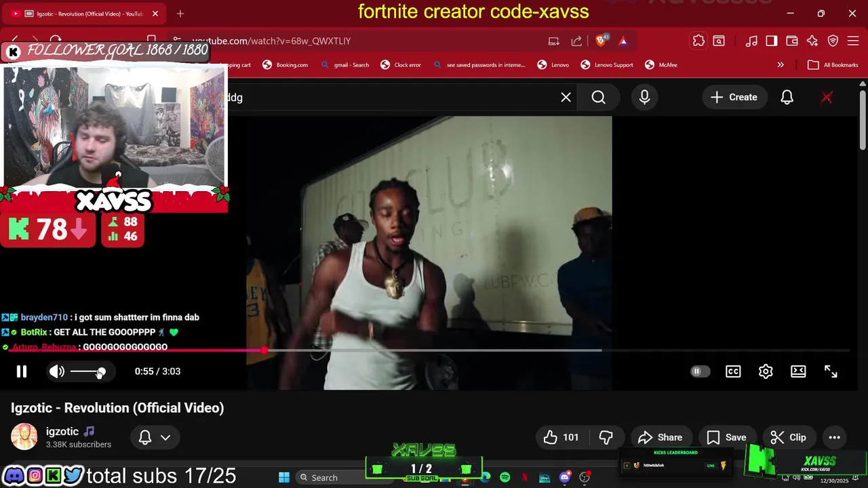Start voice search with the microphone
868x488 pixels.
[644, 97]
